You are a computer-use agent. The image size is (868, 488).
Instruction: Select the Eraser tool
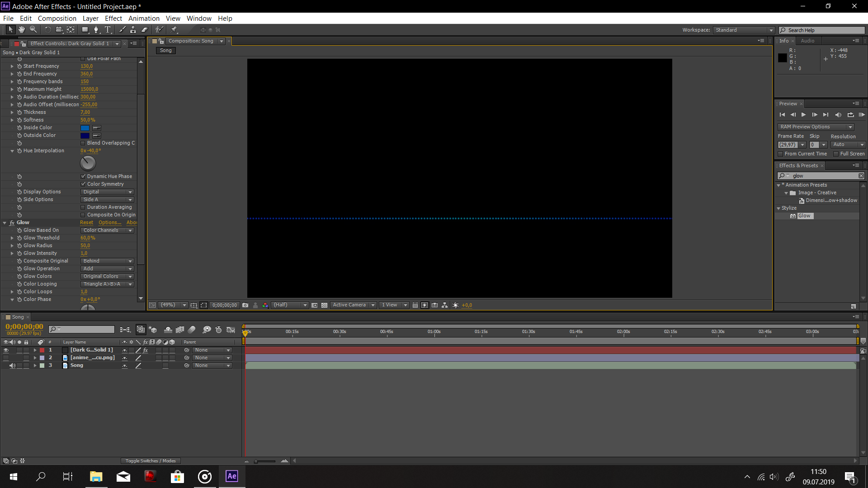click(x=145, y=30)
